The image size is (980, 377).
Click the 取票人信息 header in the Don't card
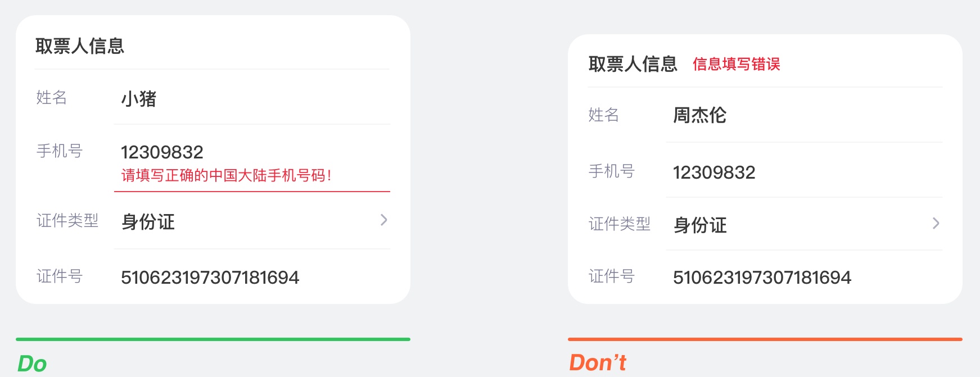(632, 63)
